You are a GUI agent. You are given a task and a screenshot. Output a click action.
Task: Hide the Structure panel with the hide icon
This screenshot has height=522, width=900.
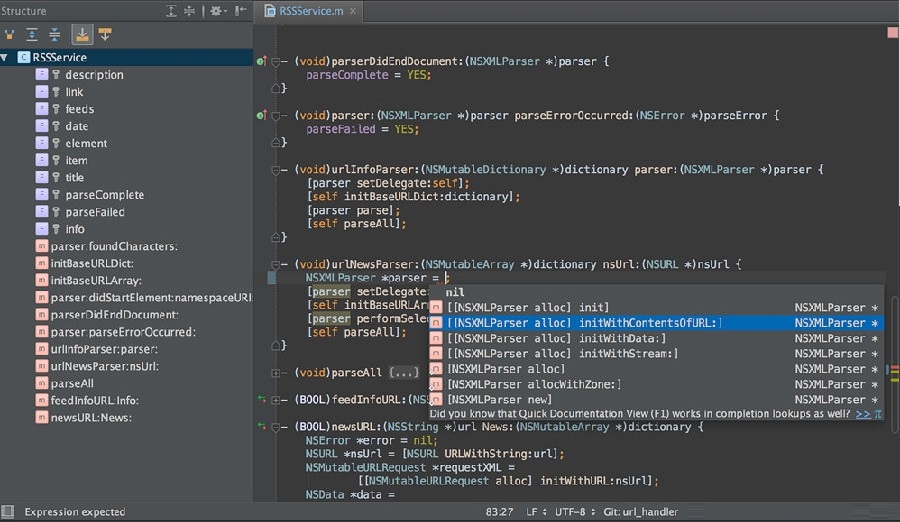pyautogui.click(x=240, y=11)
